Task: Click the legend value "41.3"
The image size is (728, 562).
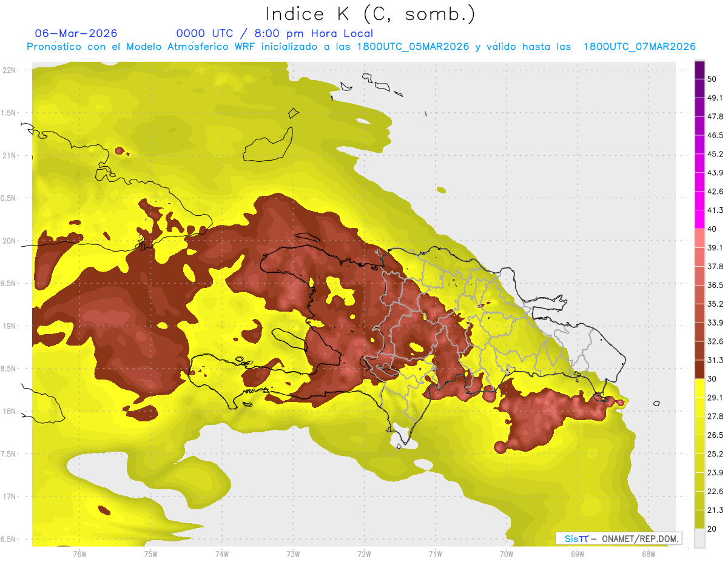Action: click(715, 210)
